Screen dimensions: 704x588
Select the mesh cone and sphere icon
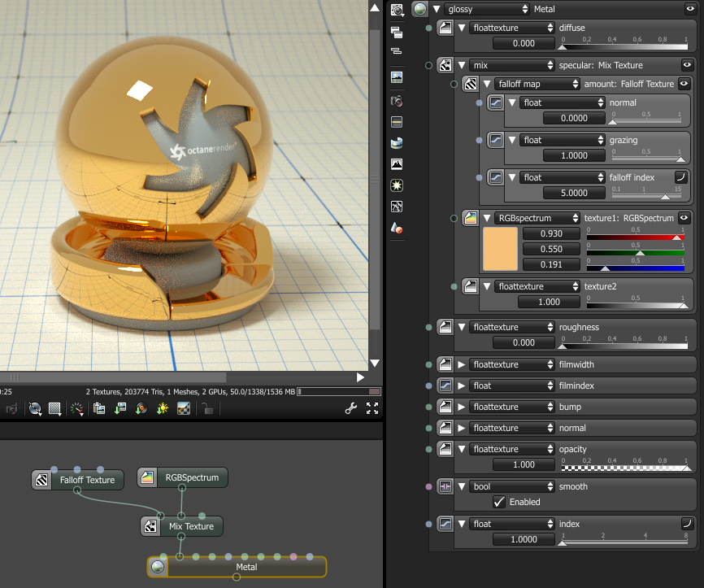point(397,228)
